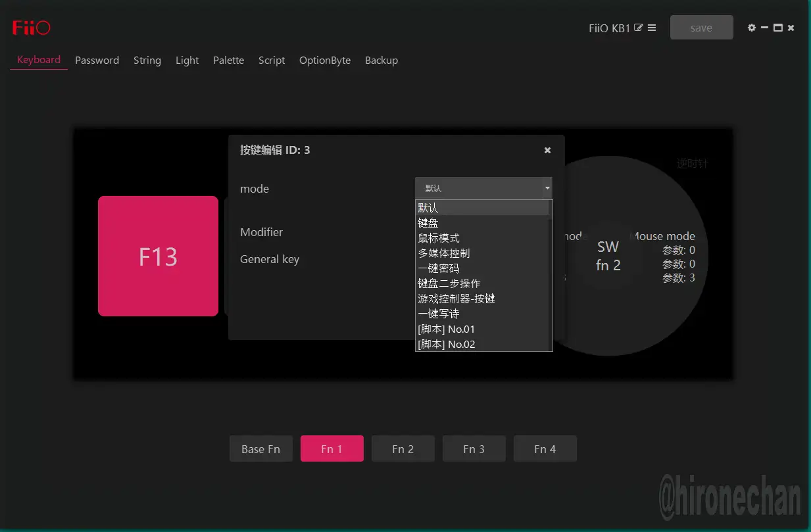Select the F13 key tile
The width and height of the screenshot is (811, 532).
pos(158,256)
